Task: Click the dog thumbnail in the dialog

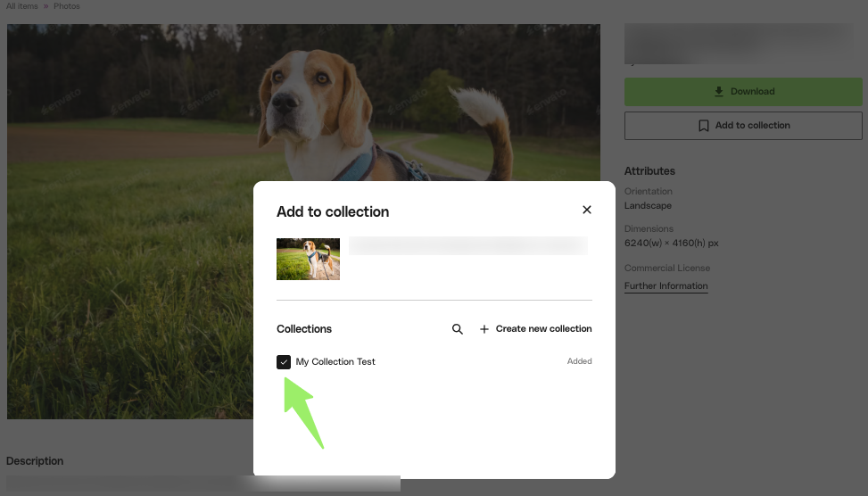Action: [x=308, y=259]
